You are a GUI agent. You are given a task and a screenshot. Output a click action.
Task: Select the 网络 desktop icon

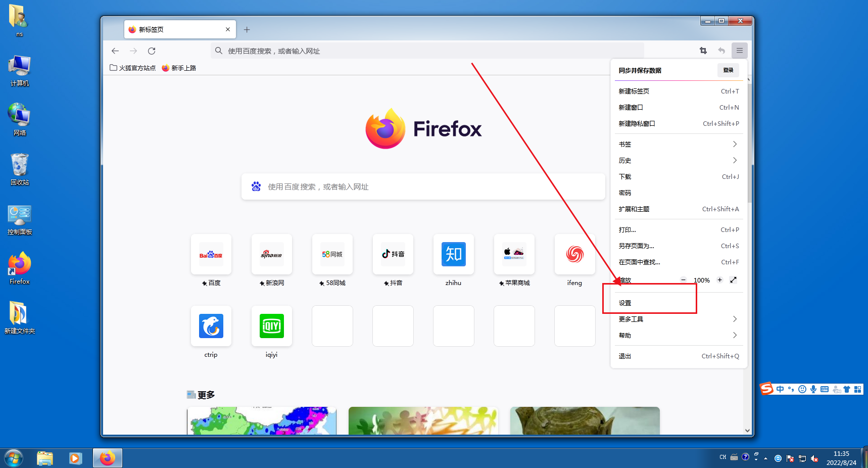click(x=20, y=120)
